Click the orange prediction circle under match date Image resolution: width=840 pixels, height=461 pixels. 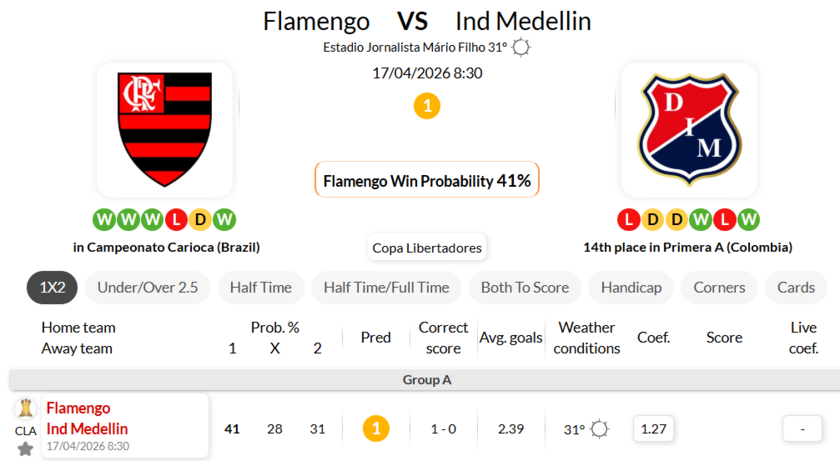[x=427, y=106]
